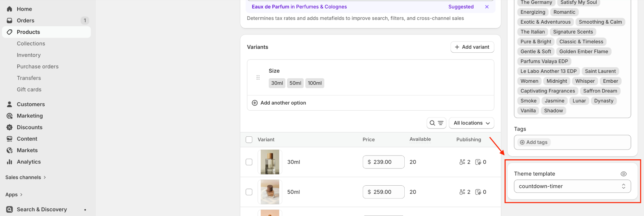This screenshot has height=216, width=644.
Task: Open Purchase orders page
Action: click(38, 66)
